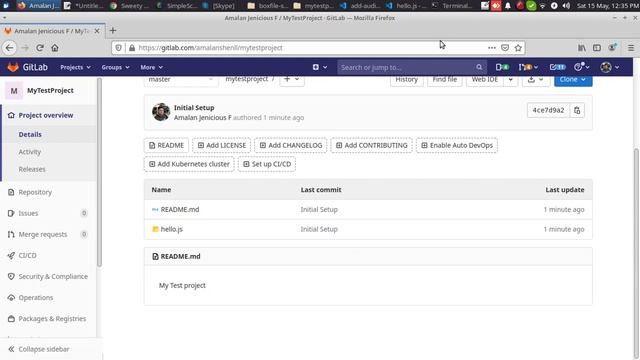Open the README.md file in file list
This screenshot has width=640, height=360.
pos(180,210)
